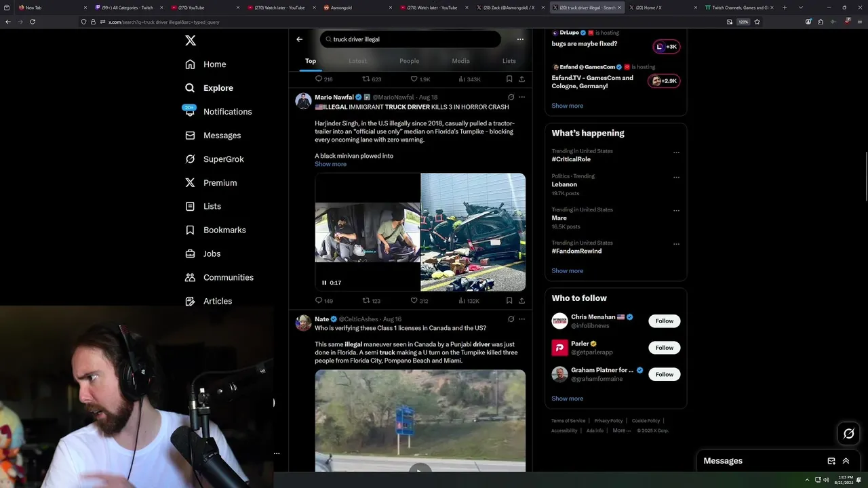Select the Top search tab

[311, 61]
